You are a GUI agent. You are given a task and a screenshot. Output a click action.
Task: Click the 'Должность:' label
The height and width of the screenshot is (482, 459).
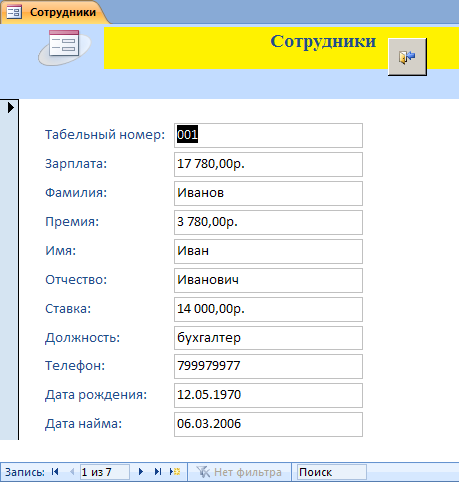pos(82,338)
